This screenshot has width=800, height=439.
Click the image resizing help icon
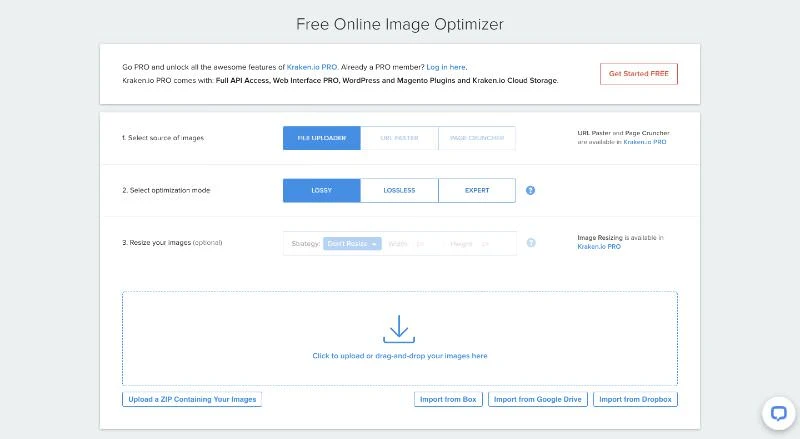point(530,243)
